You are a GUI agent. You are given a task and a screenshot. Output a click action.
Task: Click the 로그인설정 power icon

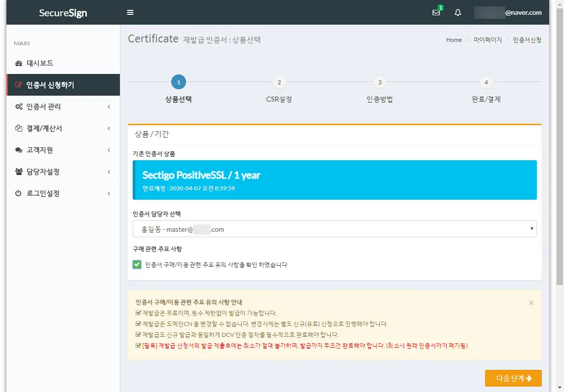pyautogui.click(x=19, y=193)
